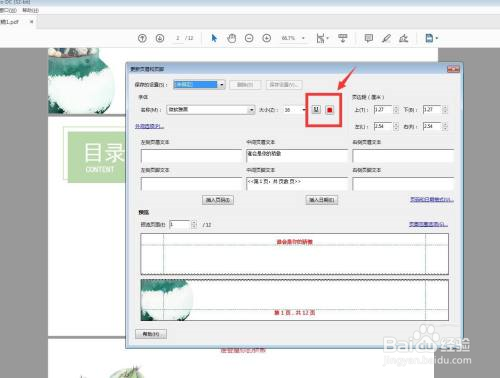Image resolution: width=500 pixels, height=378 pixels.
Task: Go to next page arrow icon
Action: coord(160,38)
